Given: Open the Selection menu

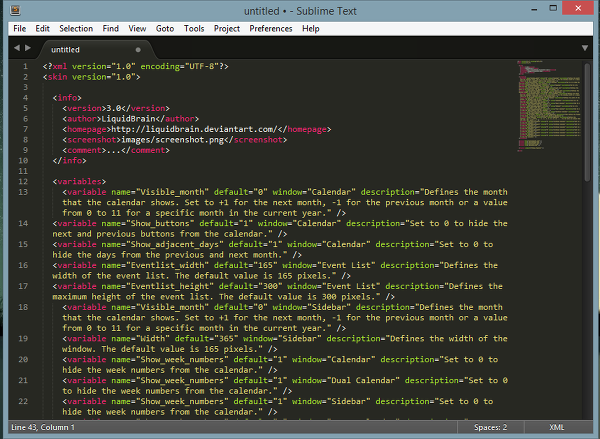Looking at the screenshot, I should point(76,29).
